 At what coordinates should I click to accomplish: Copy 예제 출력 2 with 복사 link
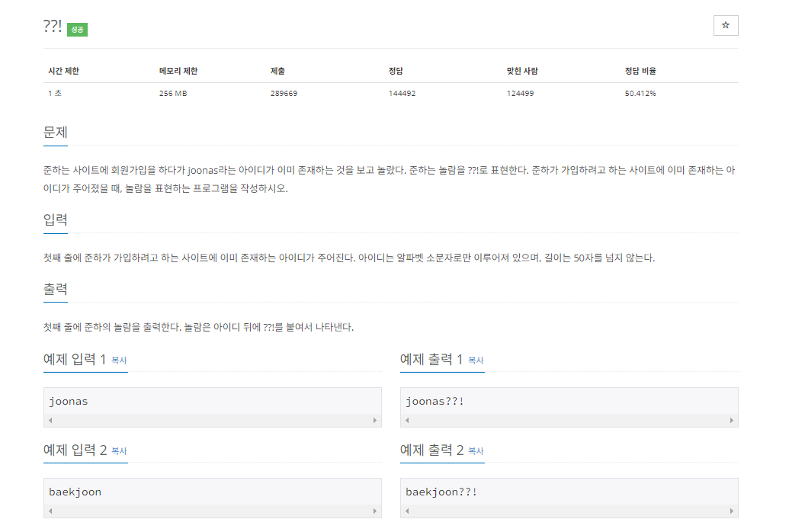[476, 451]
